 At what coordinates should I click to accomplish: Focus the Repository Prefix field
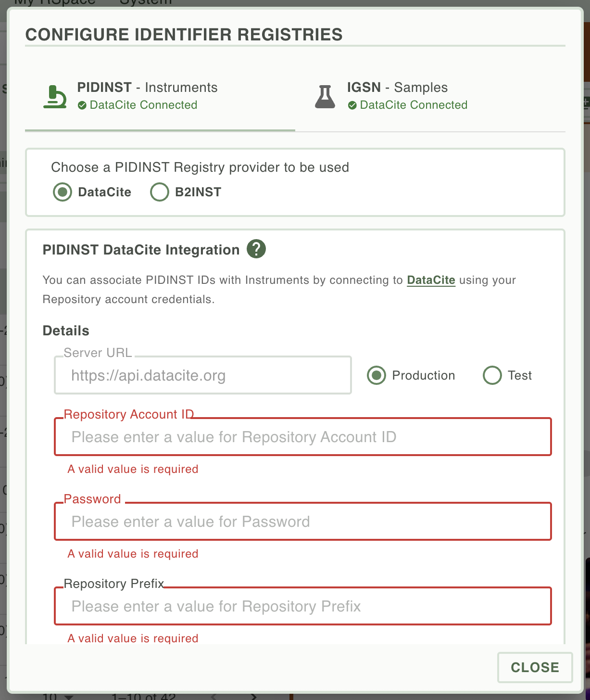(x=303, y=606)
